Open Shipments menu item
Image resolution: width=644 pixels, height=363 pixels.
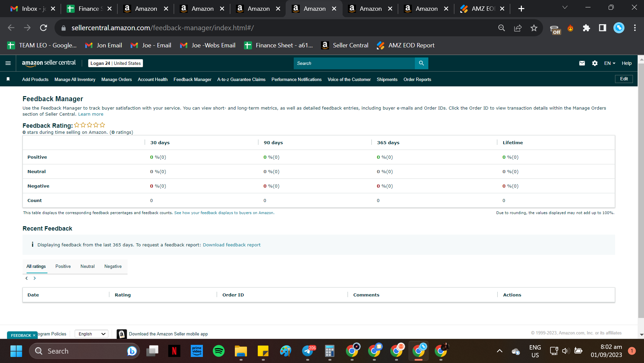pos(387,79)
